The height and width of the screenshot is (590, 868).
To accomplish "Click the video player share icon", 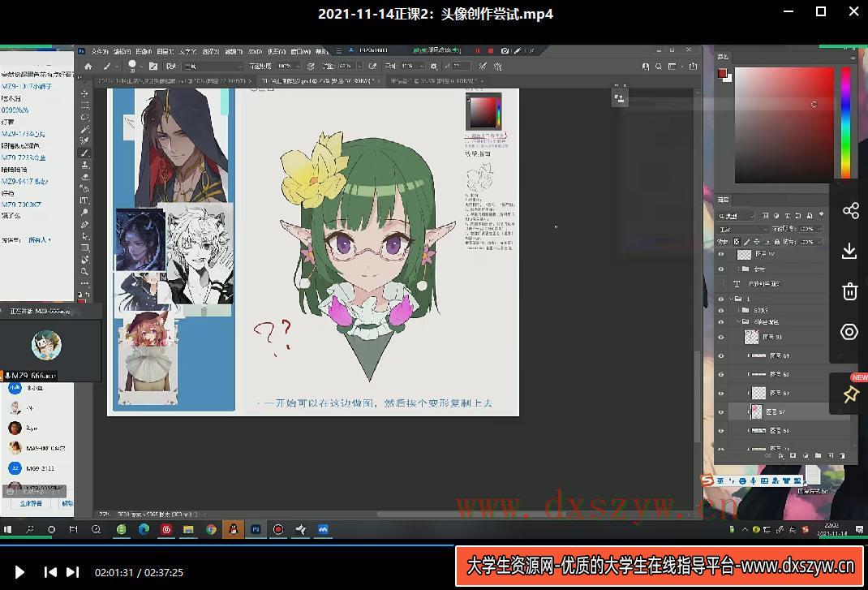I will 850,210.
